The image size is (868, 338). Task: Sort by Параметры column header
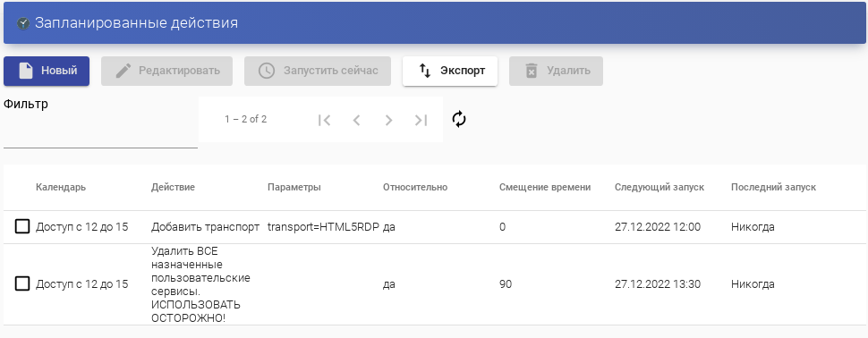tap(294, 187)
